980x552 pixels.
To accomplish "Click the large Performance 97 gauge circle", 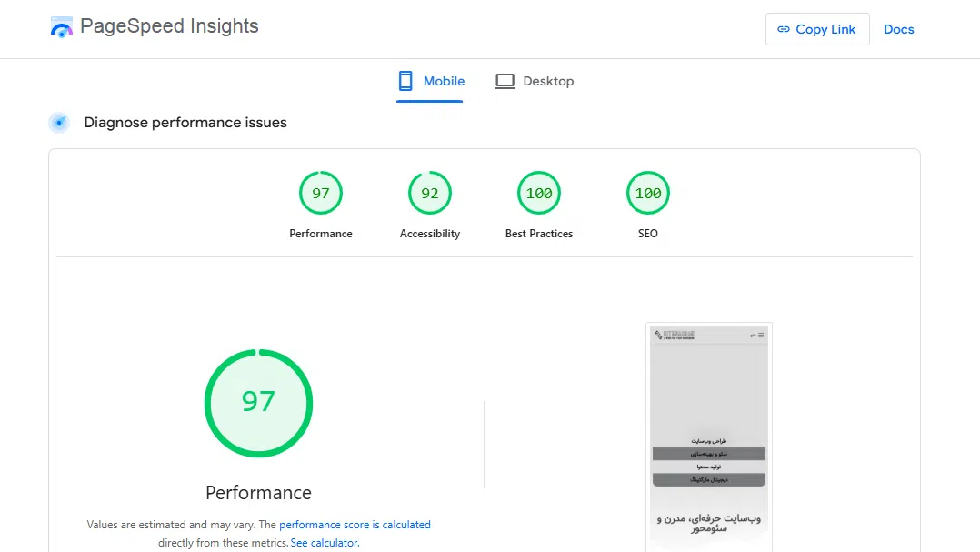I will [258, 403].
